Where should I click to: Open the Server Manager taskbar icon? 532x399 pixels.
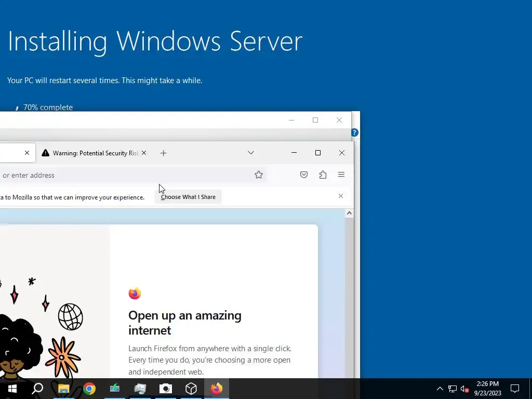tap(140, 389)
